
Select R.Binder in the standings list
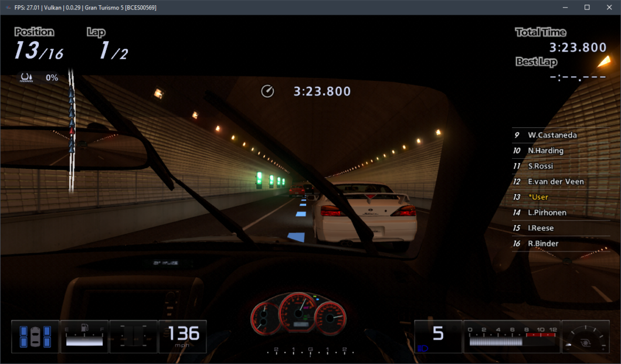(543, 243)
